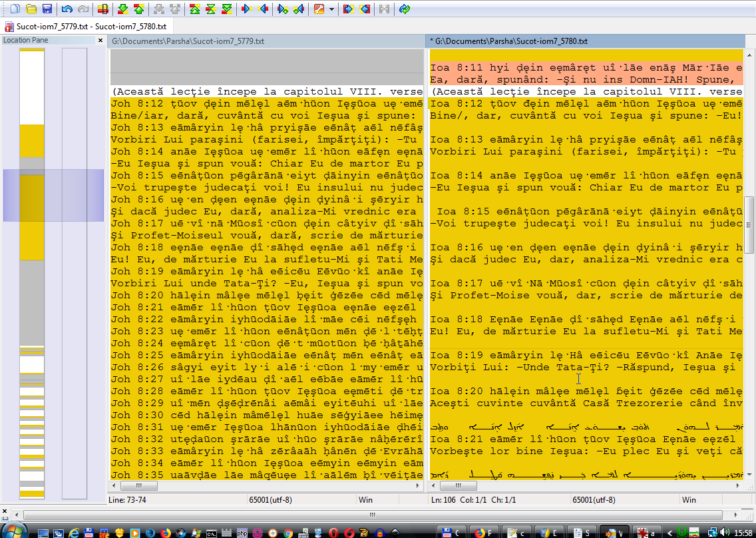Jump to the first difference
Screen dimensions: 756x538
click(194, 9)
